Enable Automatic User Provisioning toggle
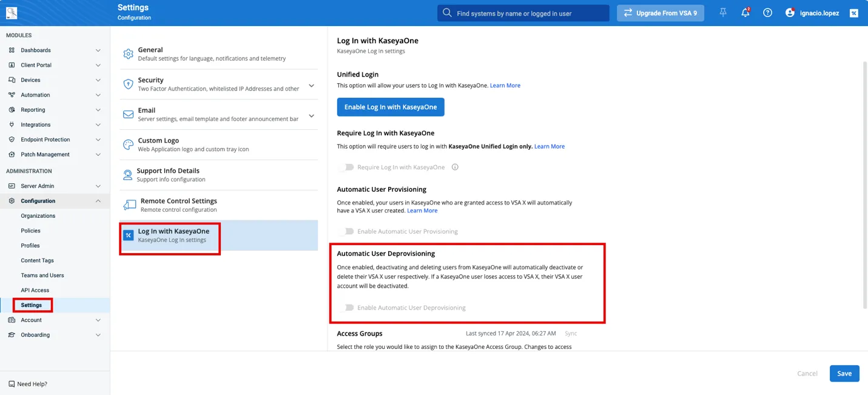The width and height of the screenshot is (868, 395). tap(348, 231)
